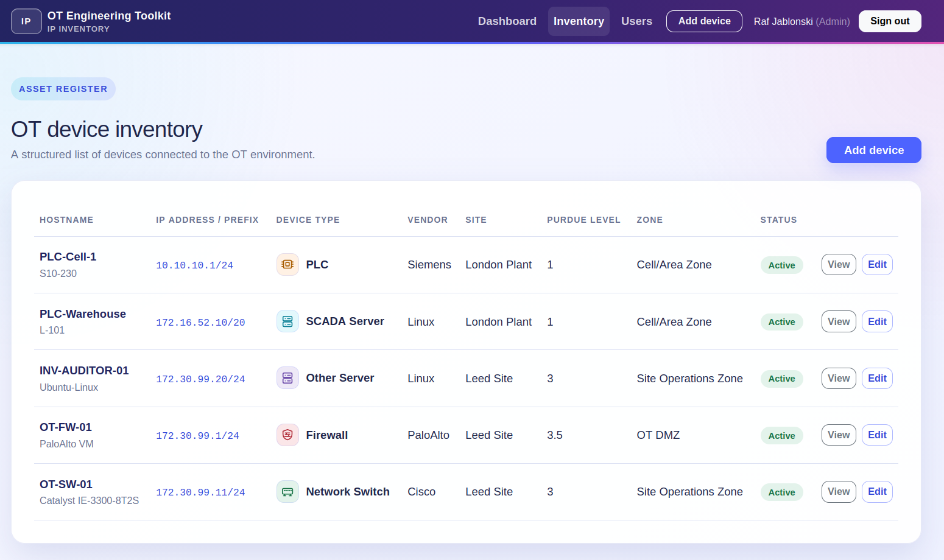Click IP address 172.30.99.1/24
944x560 pixels.
point(197,436)
